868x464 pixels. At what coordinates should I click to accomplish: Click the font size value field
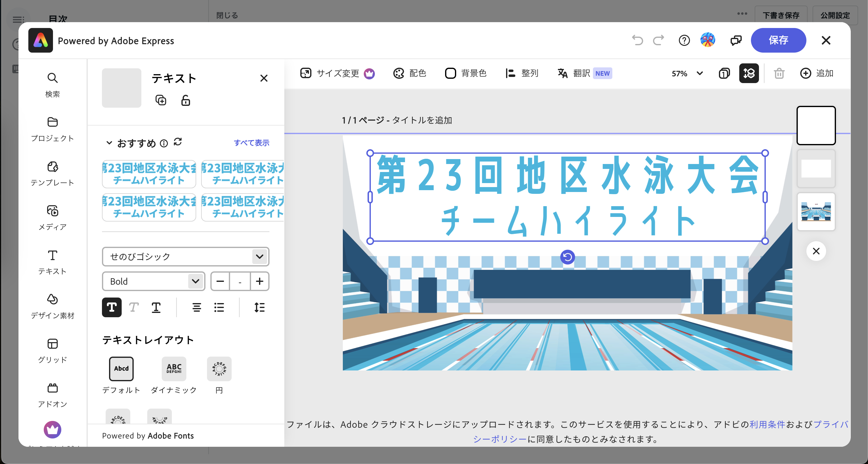coord(240,281)
